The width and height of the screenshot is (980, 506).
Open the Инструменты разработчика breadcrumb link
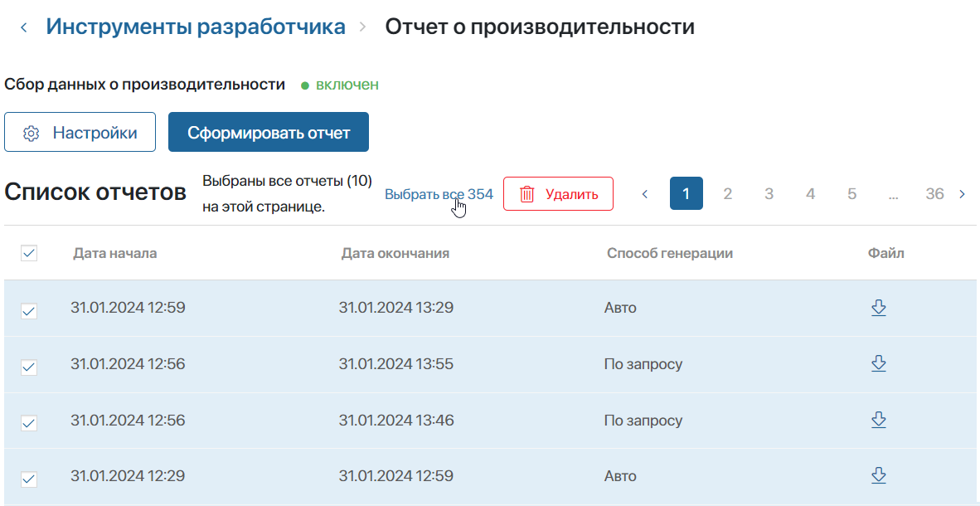pos(196,27)
